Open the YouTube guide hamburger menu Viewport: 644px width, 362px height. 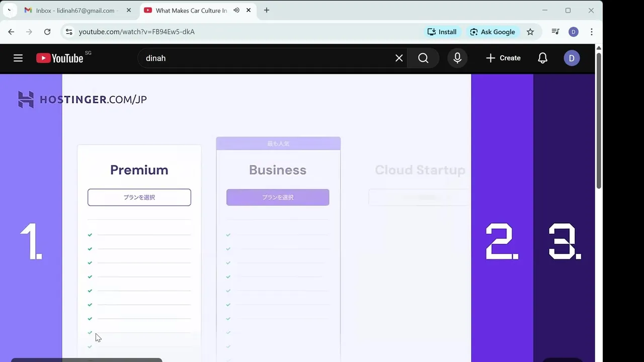point(18,58)
